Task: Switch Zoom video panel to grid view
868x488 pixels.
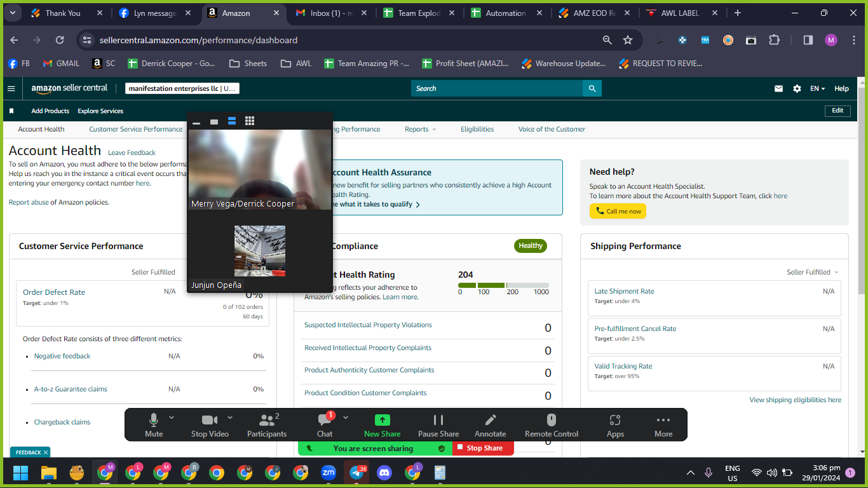Action: pyautogui.click(x=250, y=121)
